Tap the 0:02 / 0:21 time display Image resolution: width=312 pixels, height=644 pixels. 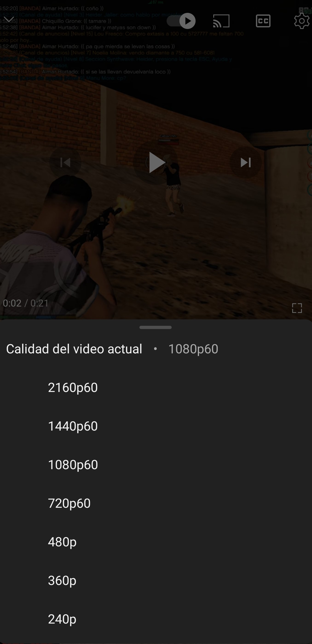pos(26,303)
